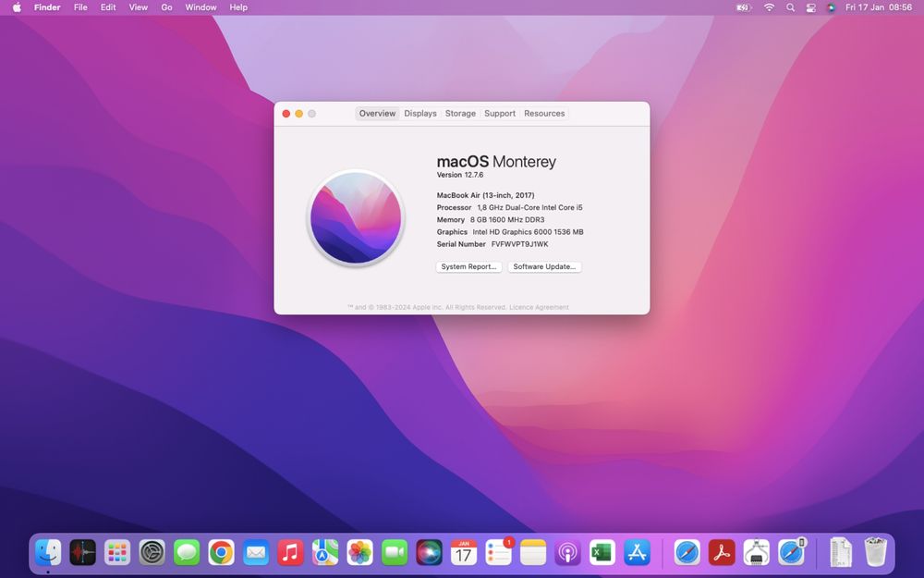Launch FaceTime from the dock
Screen dimensions: 924x578
tap(395, 553)
